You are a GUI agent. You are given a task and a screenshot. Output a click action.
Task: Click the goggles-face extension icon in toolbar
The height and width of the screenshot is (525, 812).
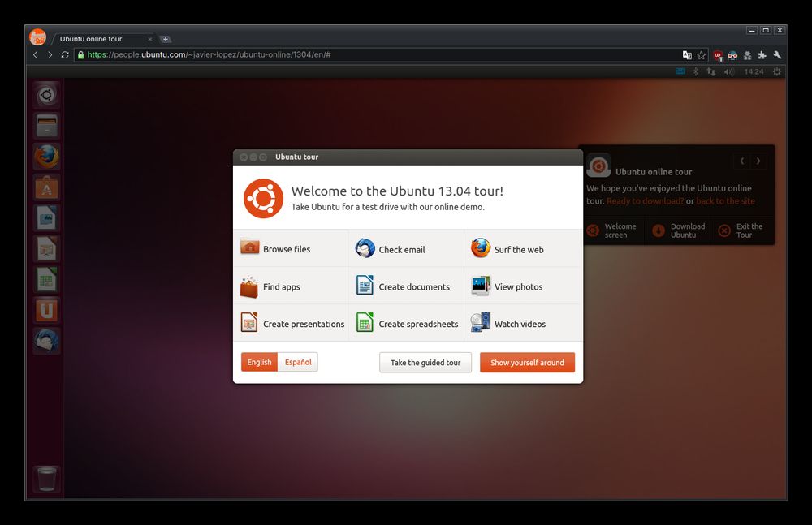(x=732, y=55)
